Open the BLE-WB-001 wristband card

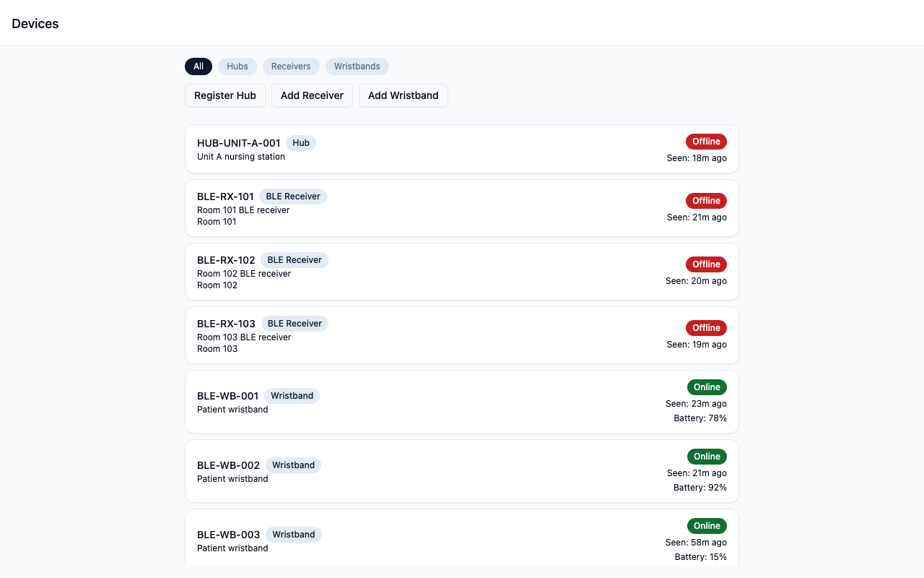462,402
